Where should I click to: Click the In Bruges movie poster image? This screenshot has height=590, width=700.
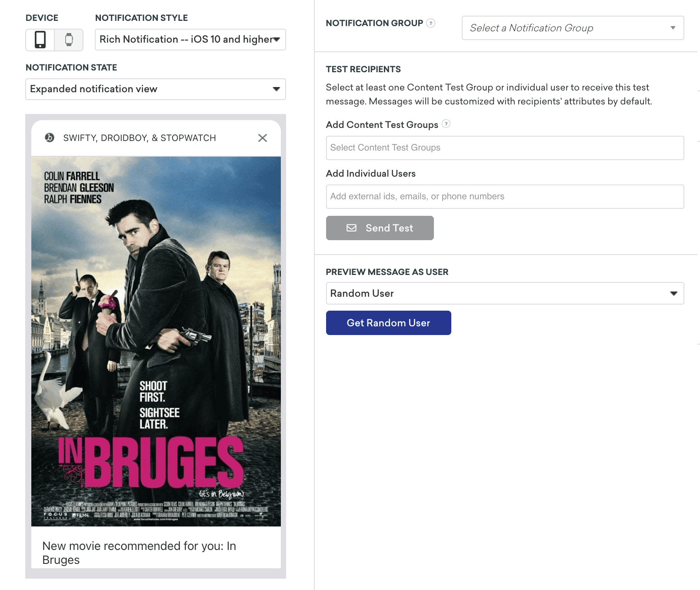point(156,341)
